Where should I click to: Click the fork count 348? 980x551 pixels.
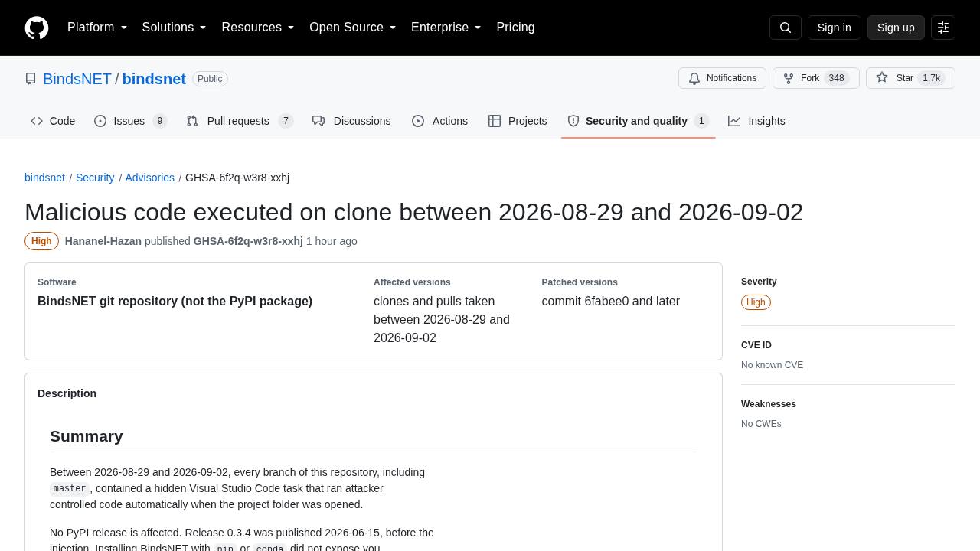836,78
